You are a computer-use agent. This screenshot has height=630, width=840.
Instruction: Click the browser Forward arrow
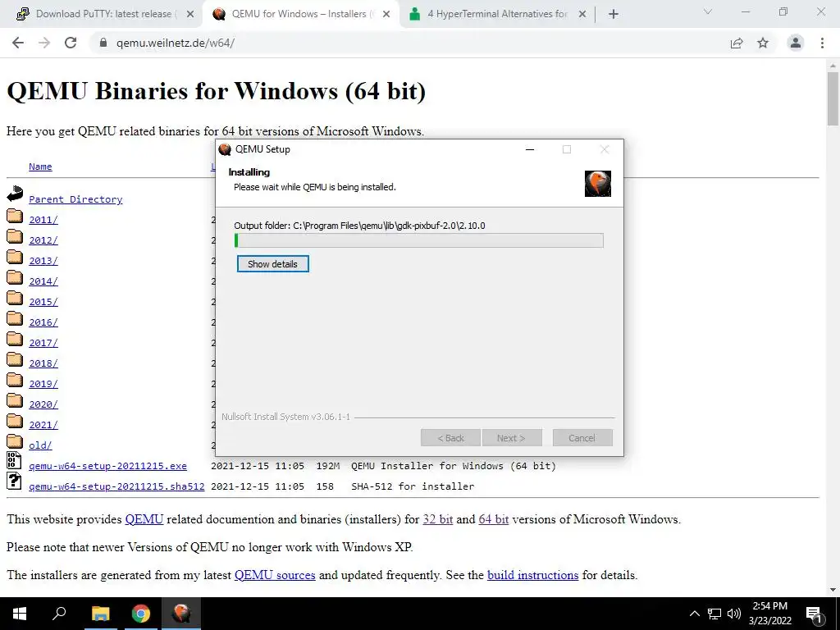44,43
